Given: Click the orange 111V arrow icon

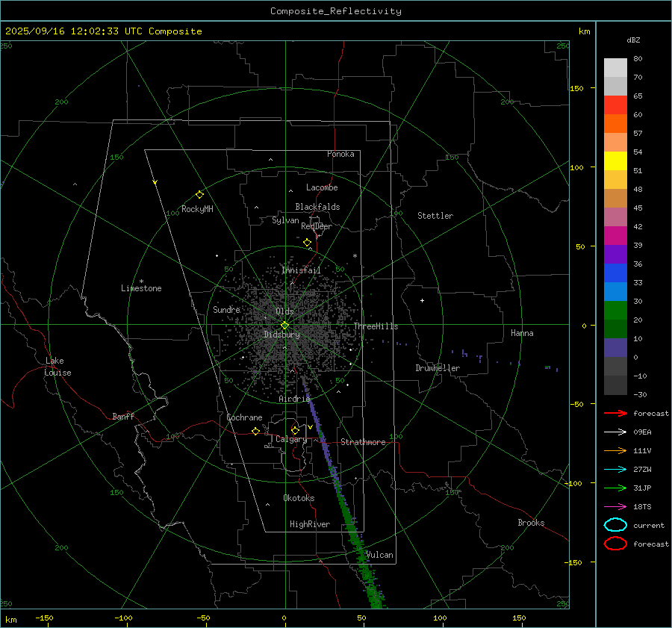Looking at the screenshot, I should click(615, 450).
